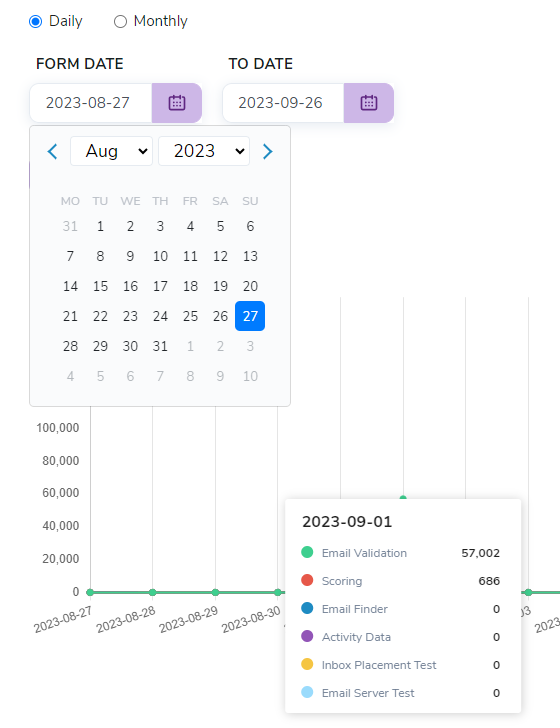Viewport: 560px width, 728px height.
Task: Open the Aug month dropdown
Action: 111,151
